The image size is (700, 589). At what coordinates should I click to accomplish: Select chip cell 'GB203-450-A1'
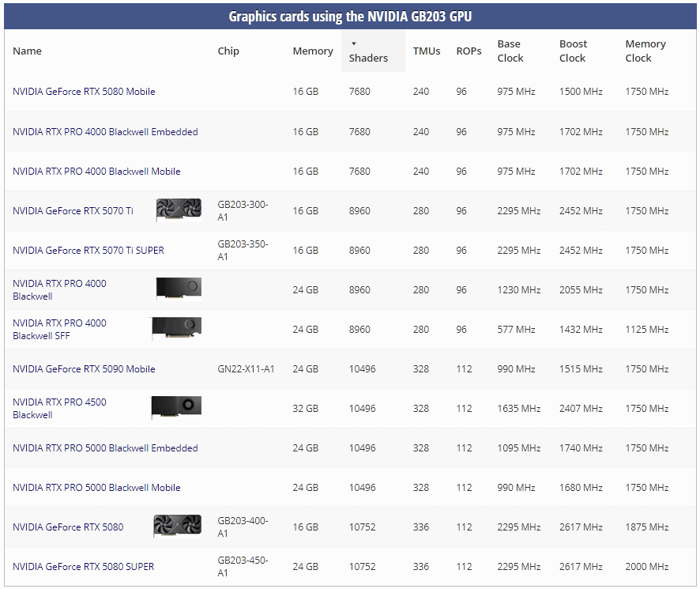click(x=243, y=566)
